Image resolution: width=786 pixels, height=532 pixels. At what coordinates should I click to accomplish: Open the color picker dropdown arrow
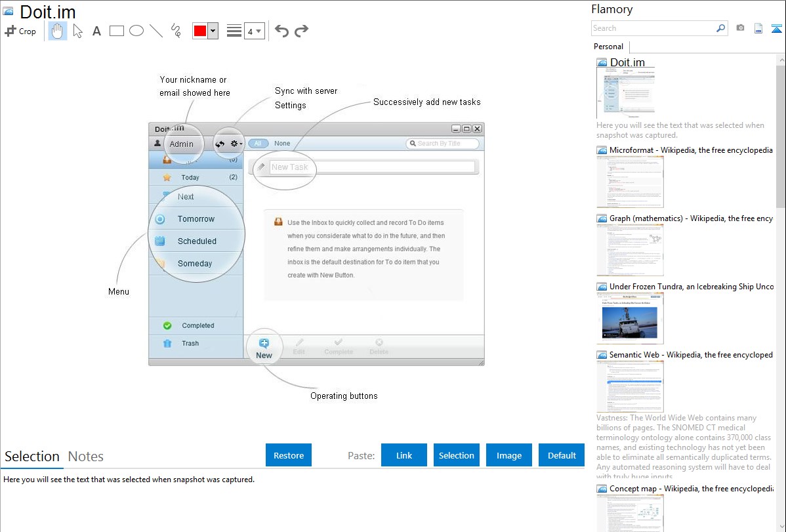pos(213,31)
